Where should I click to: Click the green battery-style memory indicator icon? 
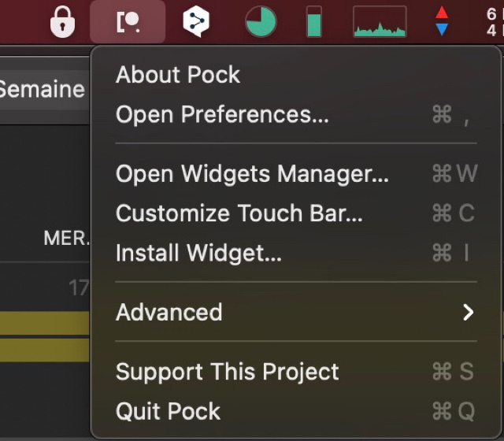[x=314, y=22]
